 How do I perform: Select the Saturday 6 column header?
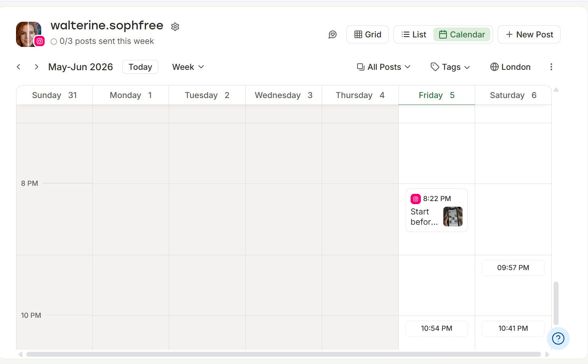[513, 95]
